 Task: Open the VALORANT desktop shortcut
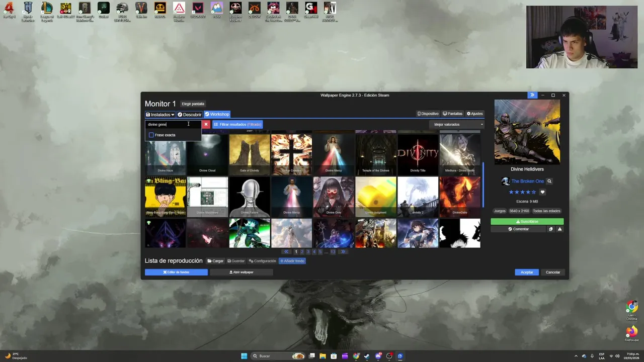click(x=198, y=11)
